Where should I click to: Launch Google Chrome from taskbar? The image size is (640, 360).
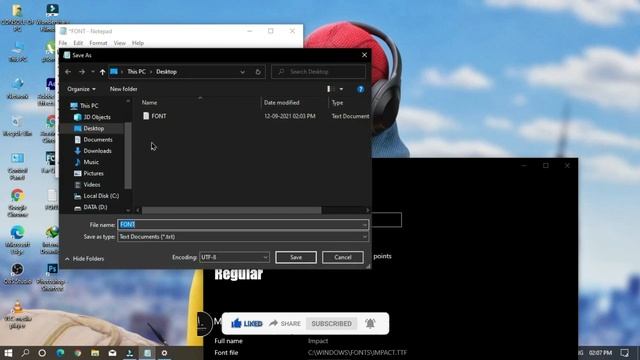coord(78,353)
